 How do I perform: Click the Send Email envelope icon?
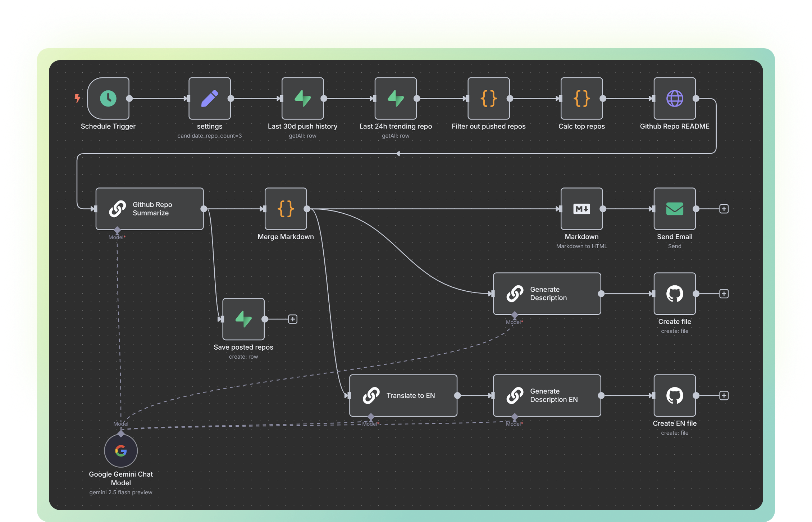pyautogui.click(x=675, y=209)
